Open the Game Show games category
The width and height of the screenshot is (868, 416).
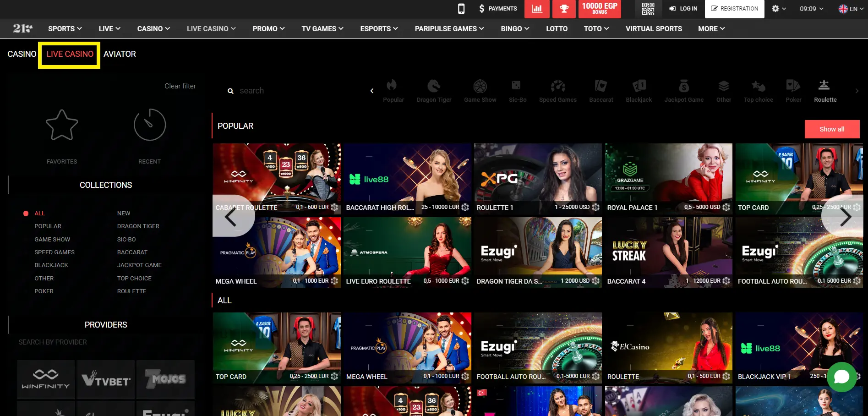coord(480,89)
